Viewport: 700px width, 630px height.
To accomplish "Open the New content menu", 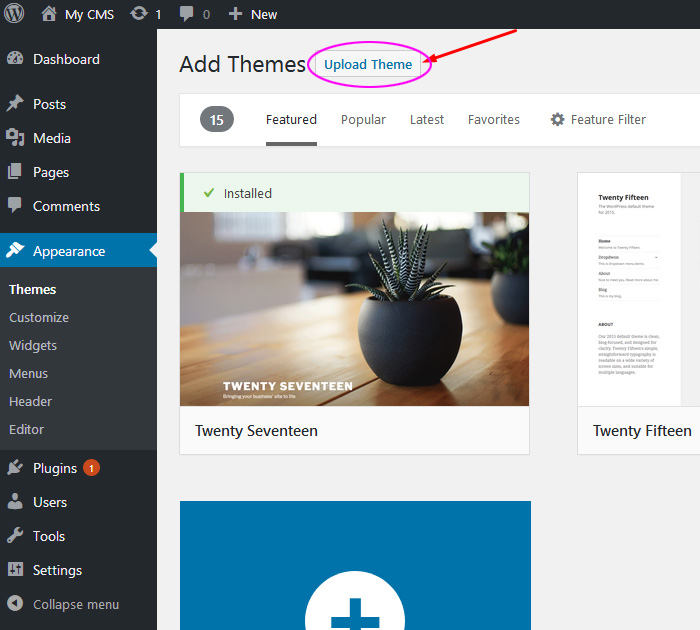I will tap(264, 14).
